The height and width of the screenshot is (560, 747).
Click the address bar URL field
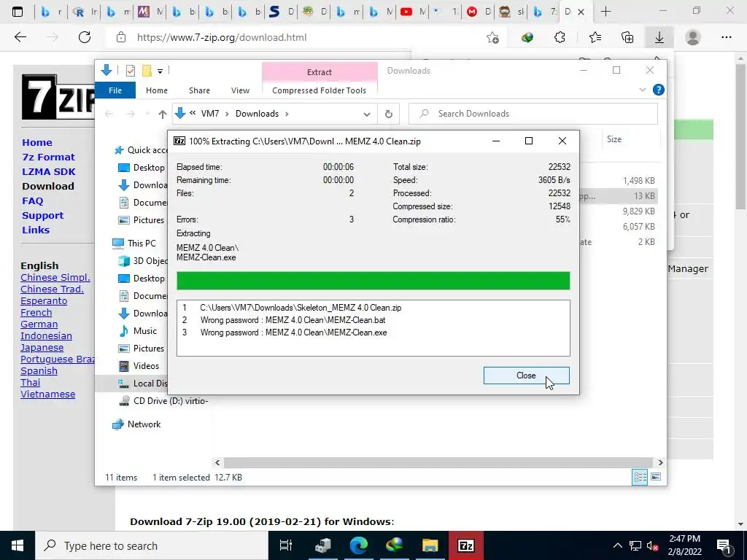coord(305,37)
